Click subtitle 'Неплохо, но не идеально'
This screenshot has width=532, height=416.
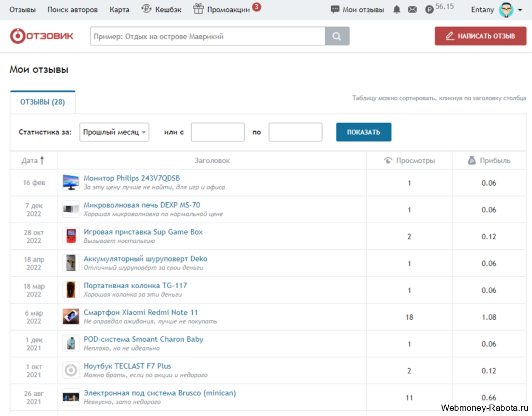(x=122, y=348)
